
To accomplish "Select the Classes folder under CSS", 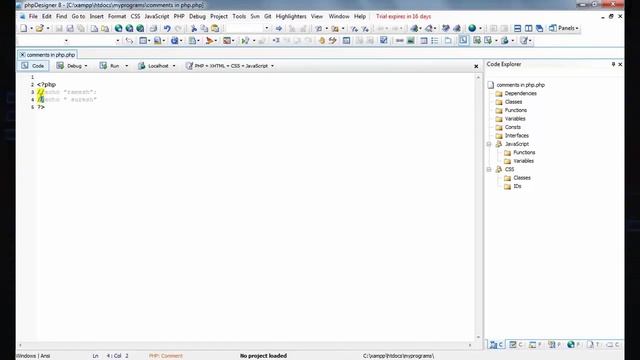I will click(x=522, y=178).
